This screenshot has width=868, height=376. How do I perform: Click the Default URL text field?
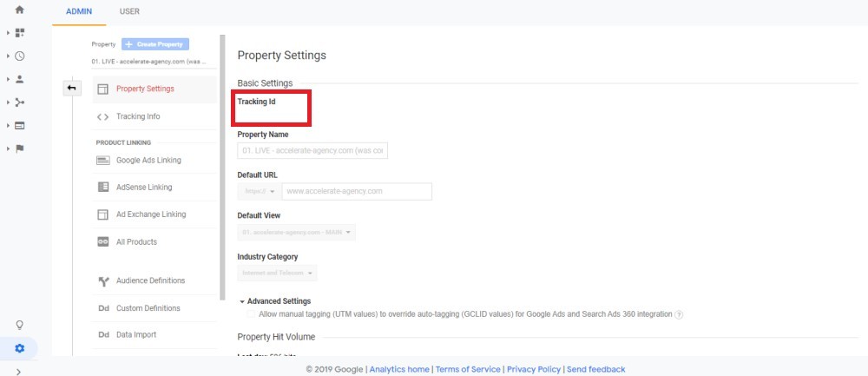tap(357, 192)
